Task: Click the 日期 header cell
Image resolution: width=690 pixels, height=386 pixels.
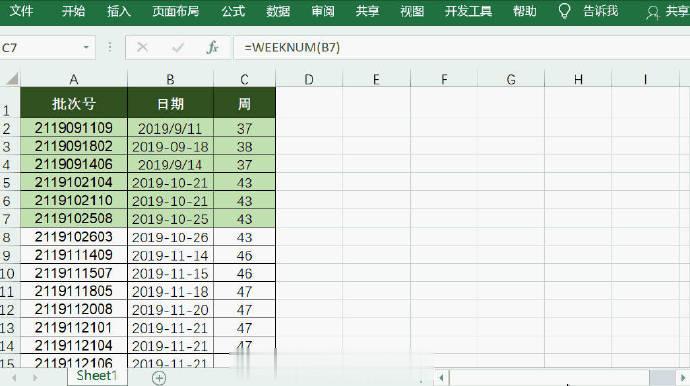Action: tap(170, 103)
